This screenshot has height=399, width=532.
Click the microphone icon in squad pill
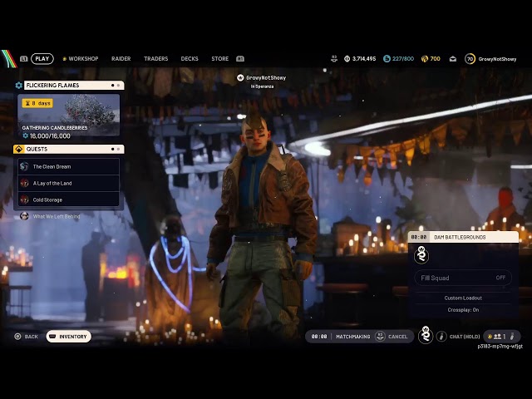pos(512,336)
